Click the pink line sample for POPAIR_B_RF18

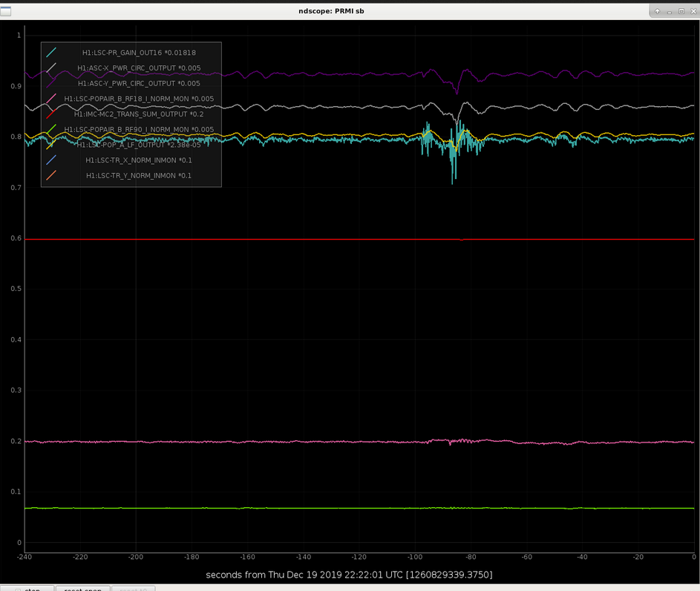click(x=51, y=99)
